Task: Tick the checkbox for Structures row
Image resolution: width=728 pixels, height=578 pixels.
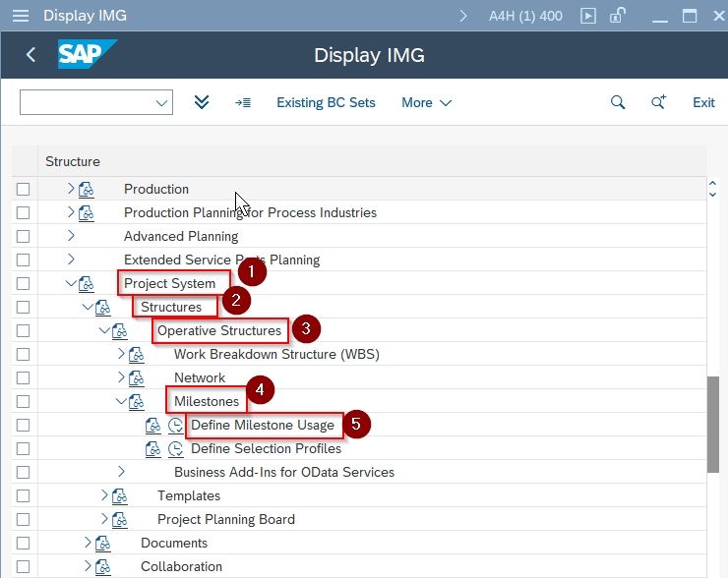Action: pyautogui.click(x=24, y=307)
